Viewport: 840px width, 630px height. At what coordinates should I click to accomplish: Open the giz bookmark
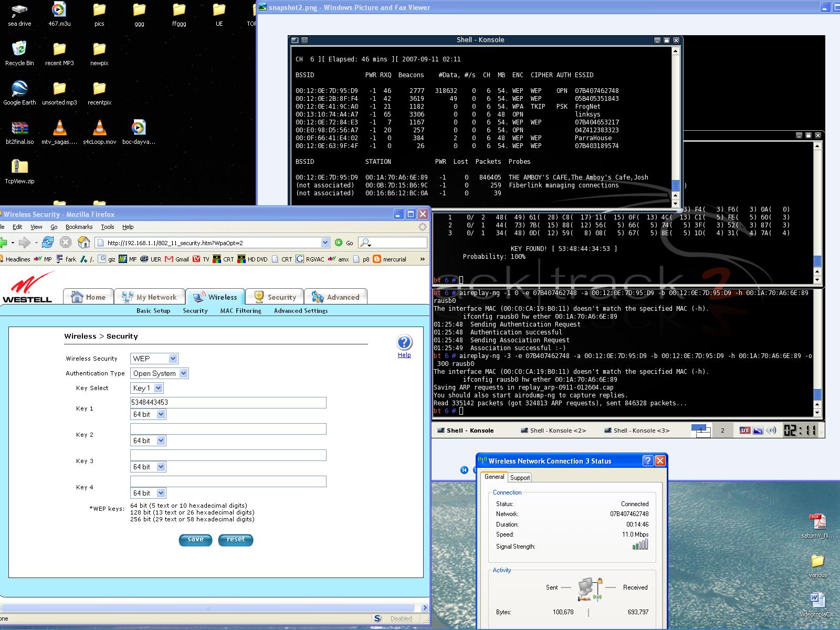click(107, 259)
